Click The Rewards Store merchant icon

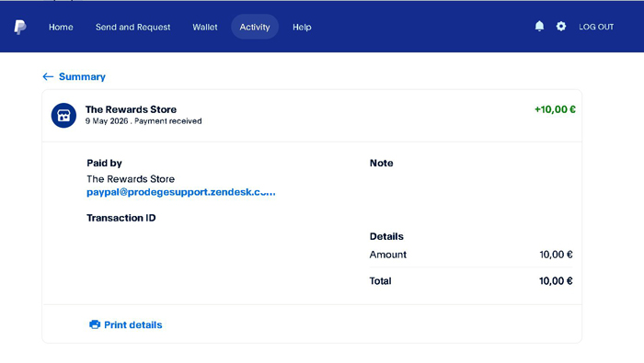click(x=63, y=115)
